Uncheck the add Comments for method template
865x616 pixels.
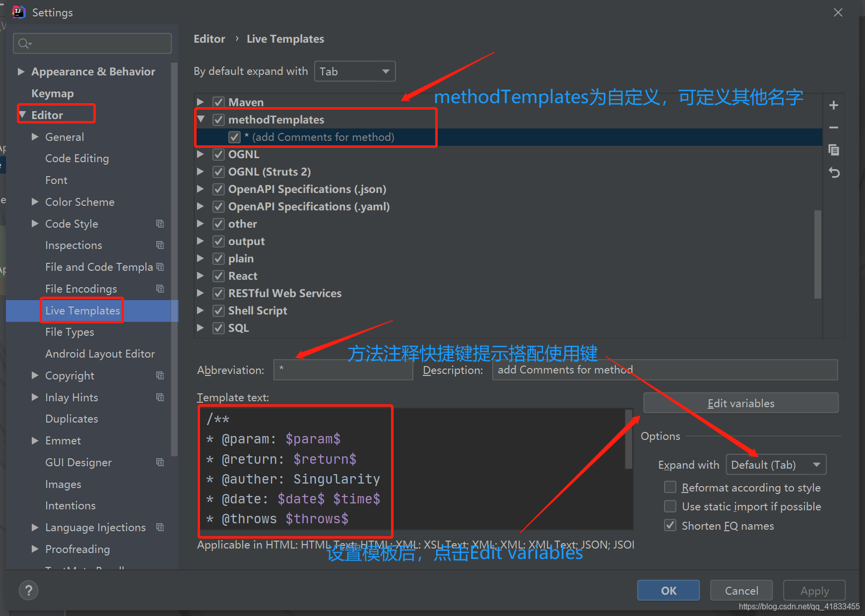click(x=234, y=137)
